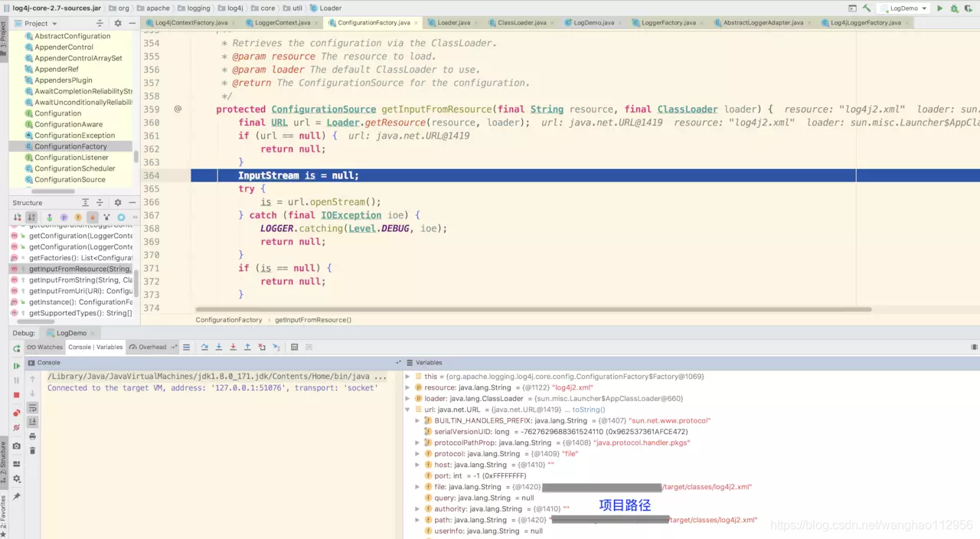The width and height of the screenshot is (980, 539).
Task: Toggle soft-wrap in Console
Action: (32, 408)
